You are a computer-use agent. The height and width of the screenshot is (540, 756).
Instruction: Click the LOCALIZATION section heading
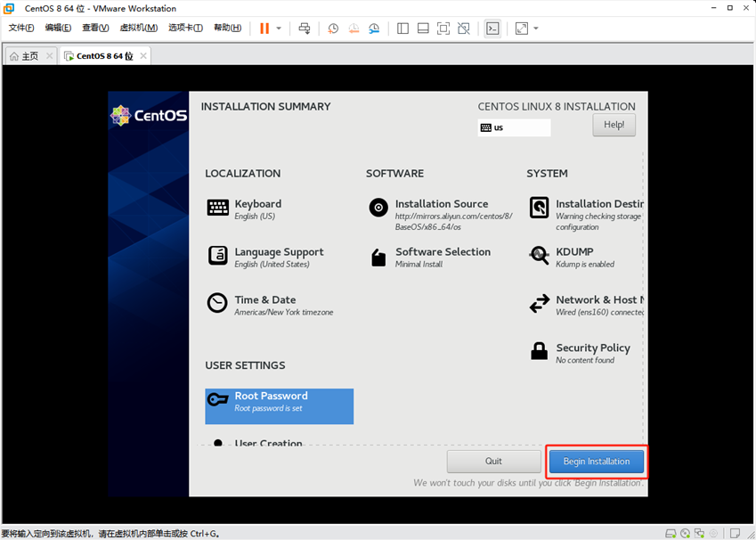(242, 173)
